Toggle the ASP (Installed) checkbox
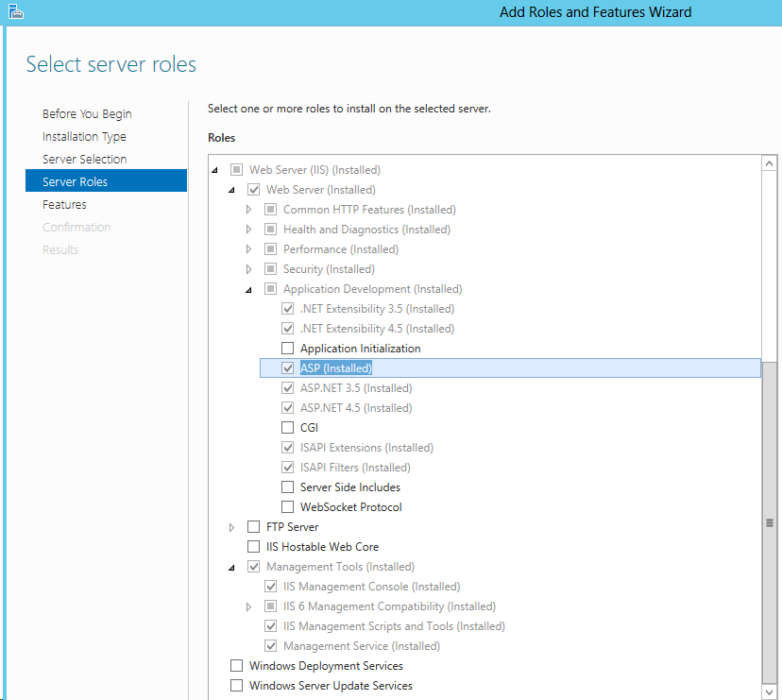 click(288, 367)
